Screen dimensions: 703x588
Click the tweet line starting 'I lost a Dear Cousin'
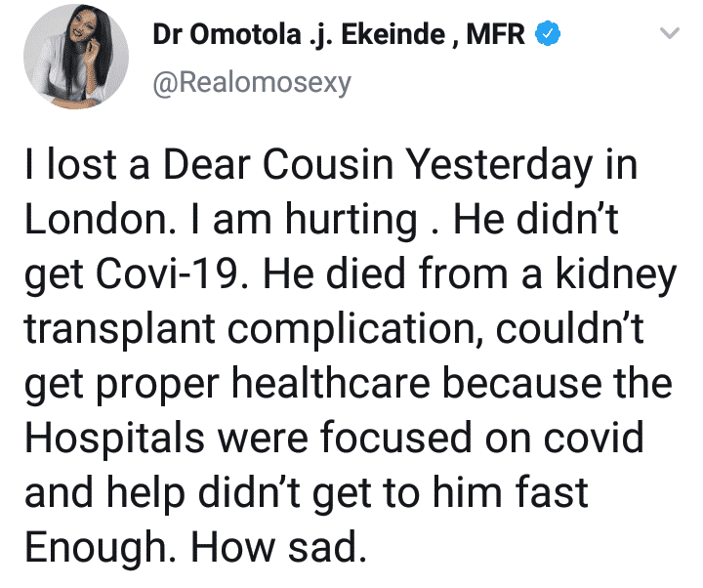coord(331,166)
